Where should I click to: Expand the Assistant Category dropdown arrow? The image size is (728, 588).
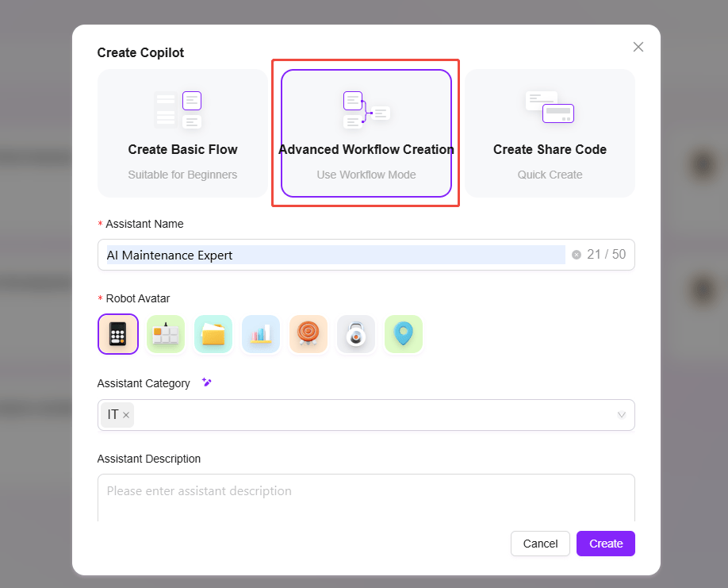click(x=621, y=415)
